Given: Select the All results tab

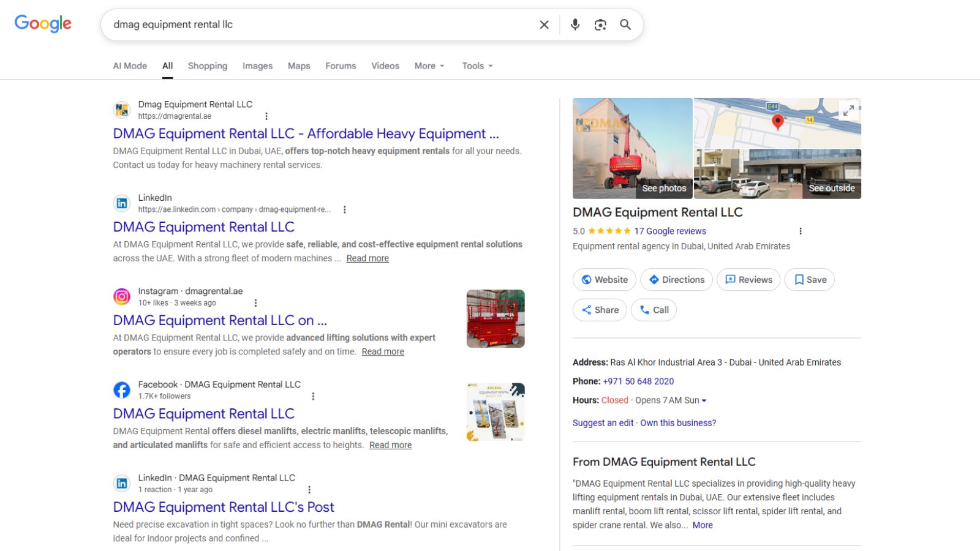Looking at the screenshot, I should pos(167,66).
